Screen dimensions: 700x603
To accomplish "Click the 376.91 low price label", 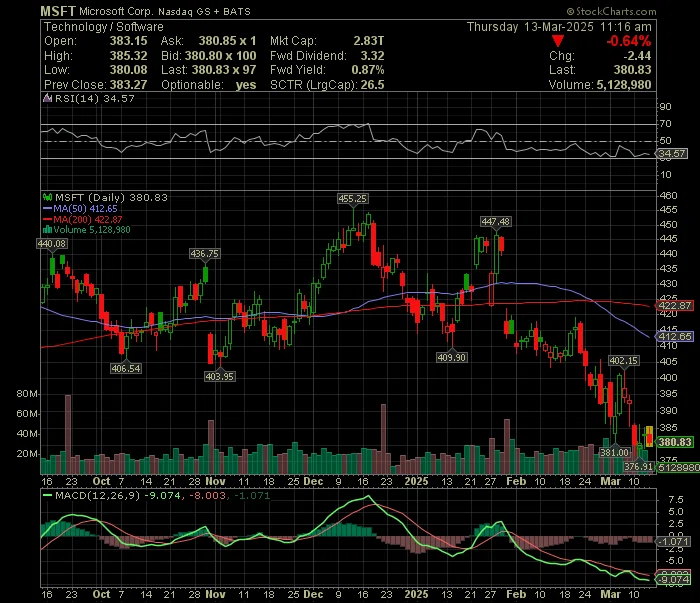I will click(638, 466).
